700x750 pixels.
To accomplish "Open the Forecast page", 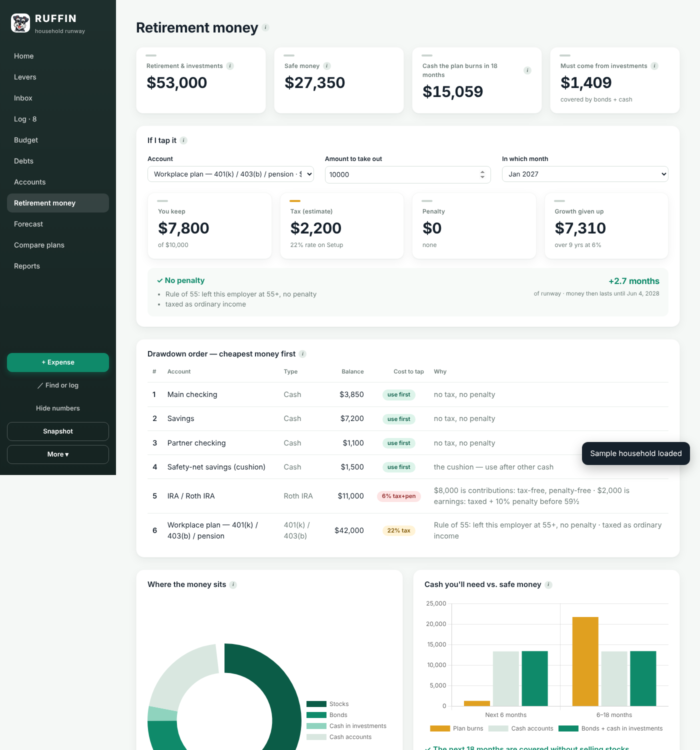I will [x=58, y=224].
